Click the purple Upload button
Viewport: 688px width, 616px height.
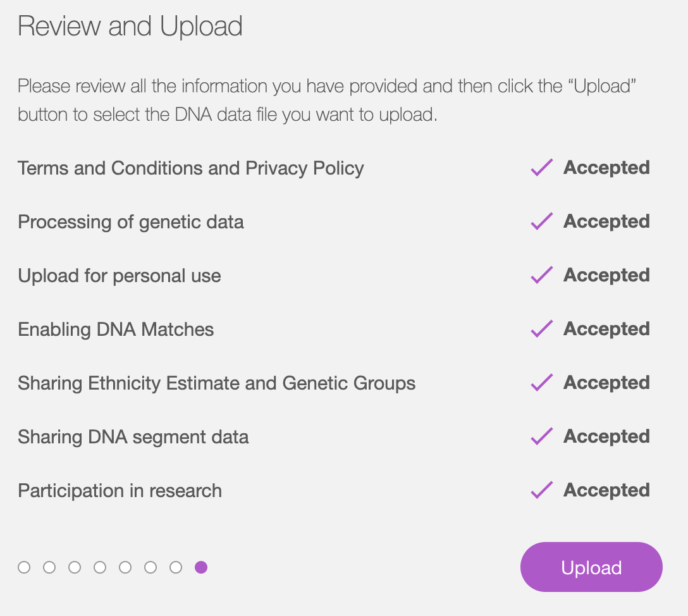coord(591,567)
